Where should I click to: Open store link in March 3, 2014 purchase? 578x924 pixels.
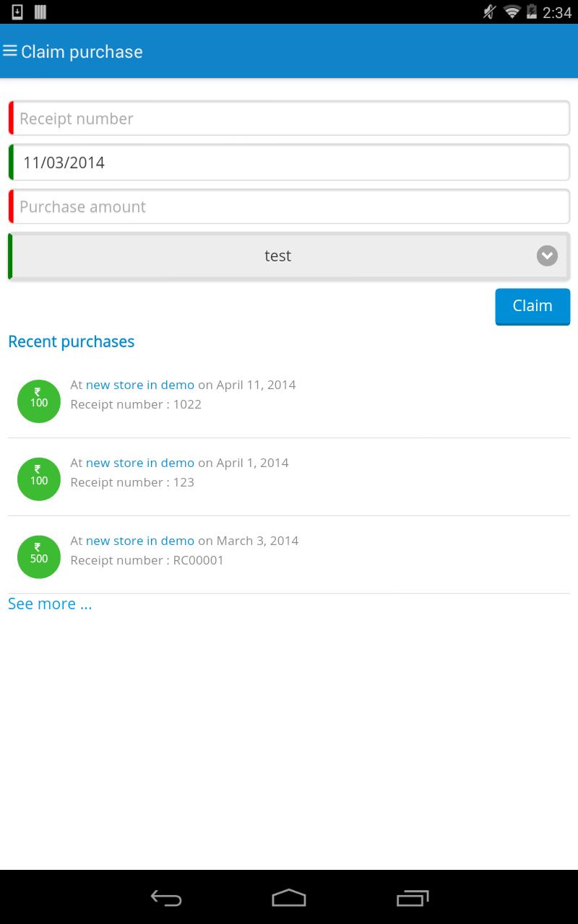pyautogui.click(x=140, y=541)
